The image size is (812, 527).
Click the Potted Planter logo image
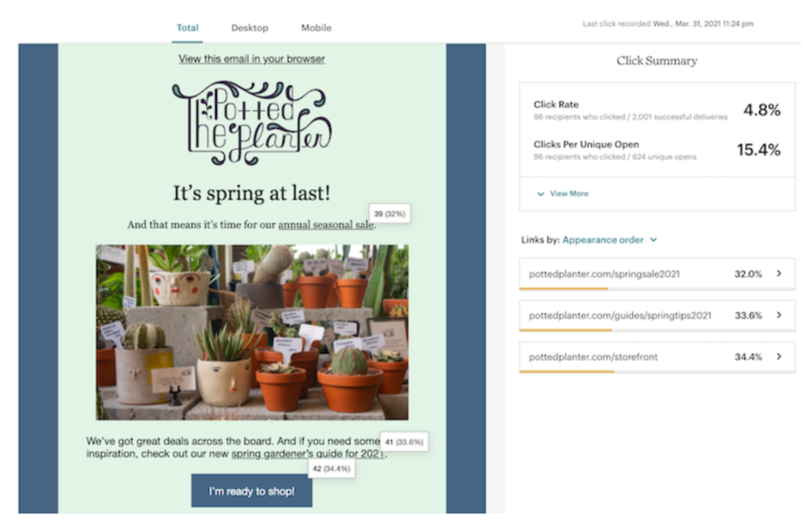(x=251, y=123)
